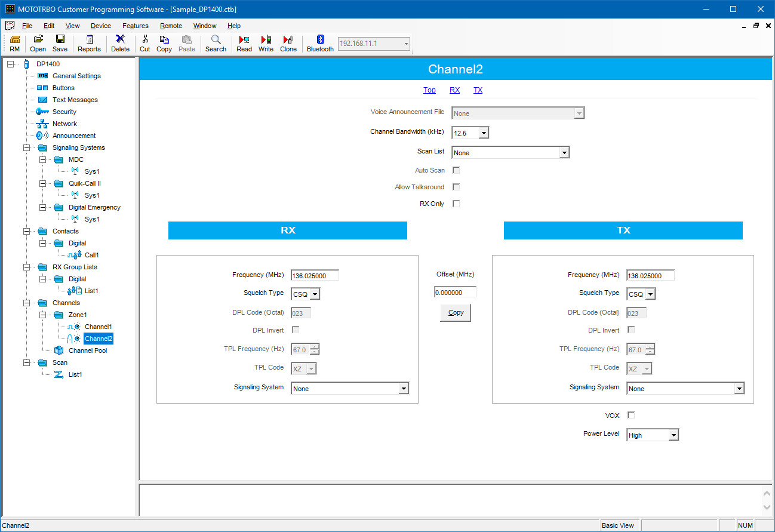The image size is (775, 532).
Task: Open the RM toolbar icon
Action: tap(15, 44)
